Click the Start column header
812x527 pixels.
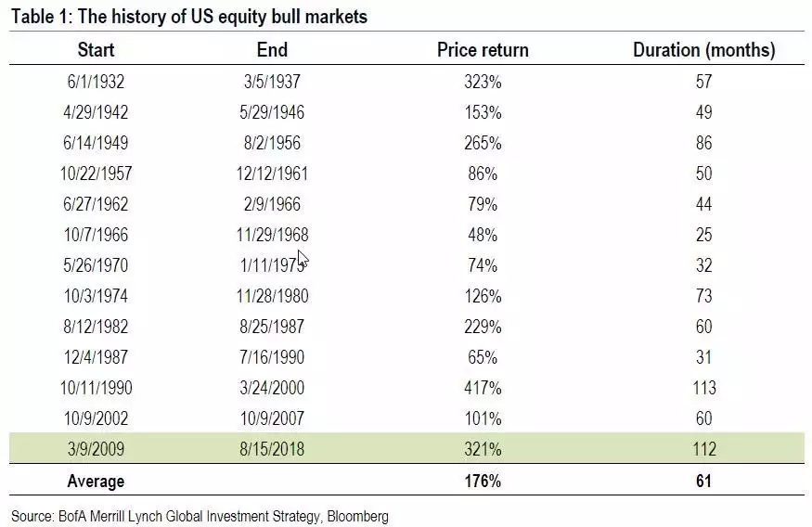(96, 50)
